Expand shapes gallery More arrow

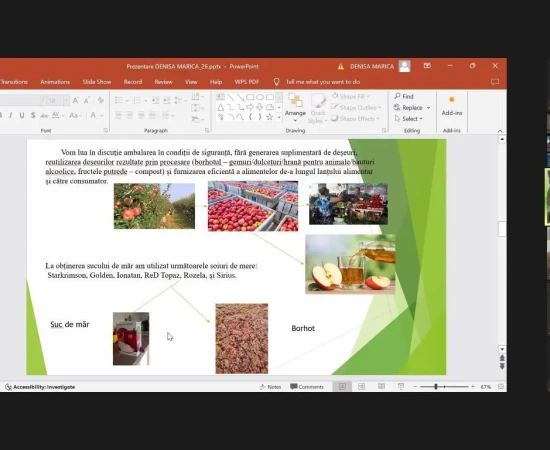(x=279, y=118)
